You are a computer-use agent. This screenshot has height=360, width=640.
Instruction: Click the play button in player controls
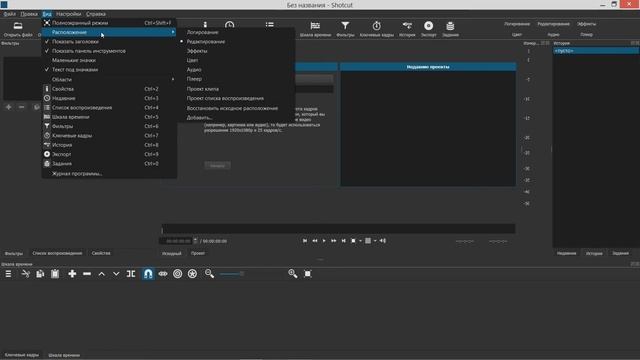coord(324,241)
